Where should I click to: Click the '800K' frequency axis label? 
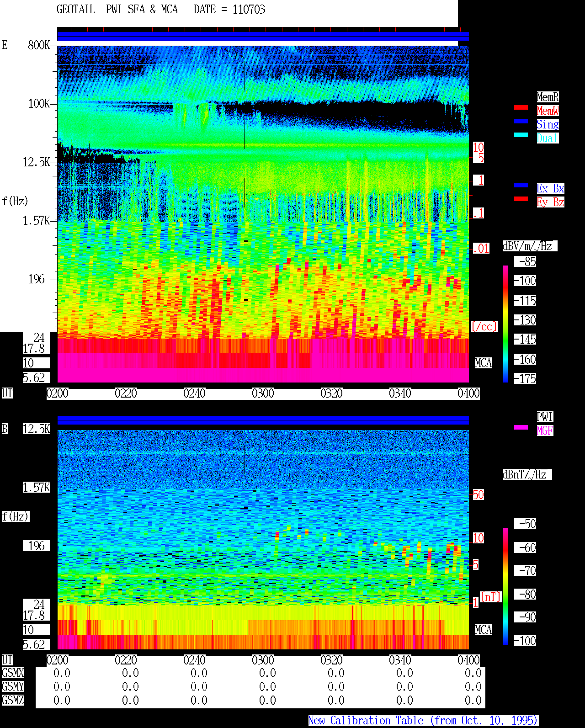click(x=39, y=45)
